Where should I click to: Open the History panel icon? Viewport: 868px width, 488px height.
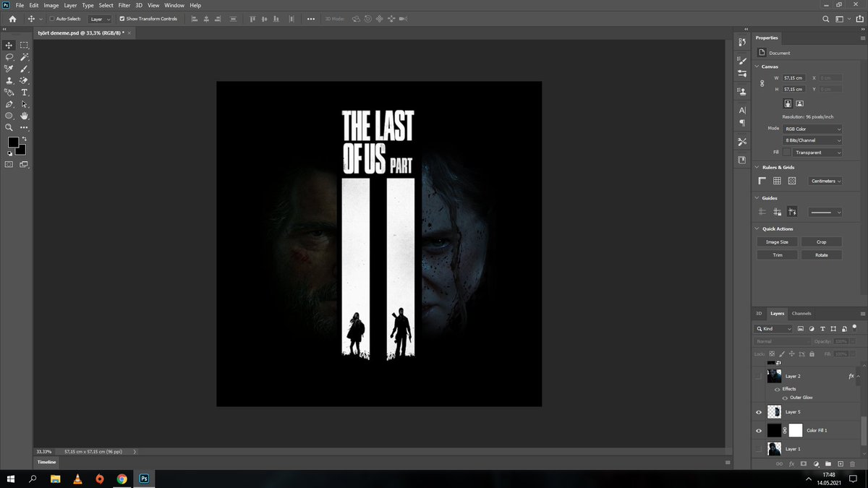(742, 43)
